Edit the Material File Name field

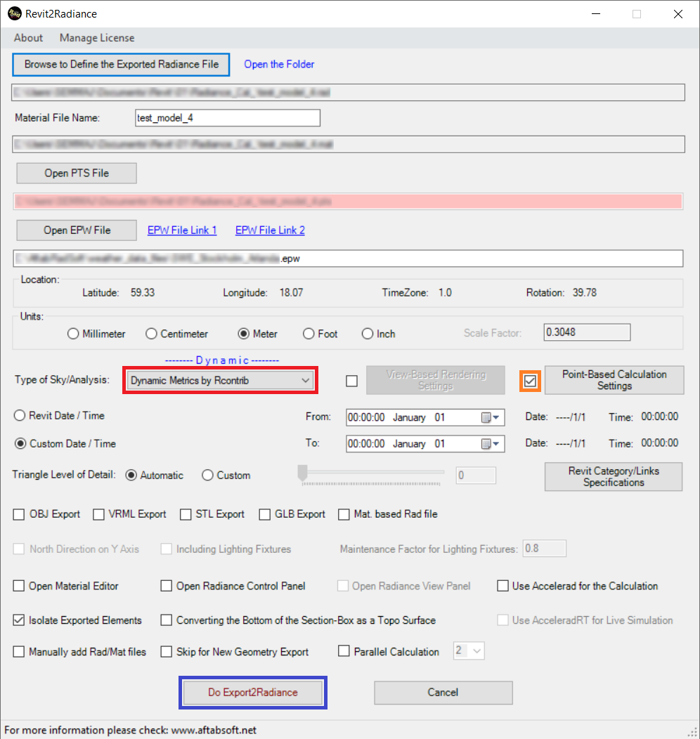pyautogui.click(x=228, y=118)
